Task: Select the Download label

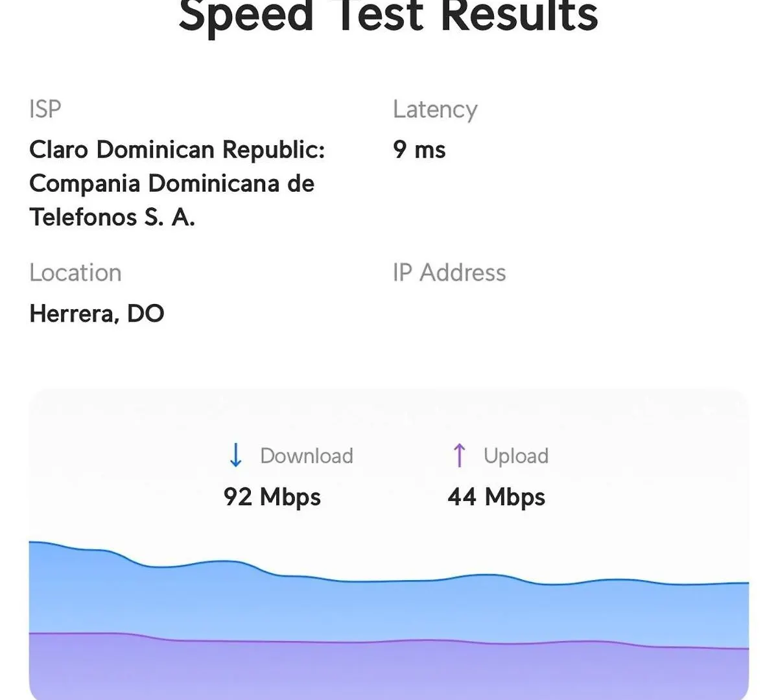Action: coord(307,456)
